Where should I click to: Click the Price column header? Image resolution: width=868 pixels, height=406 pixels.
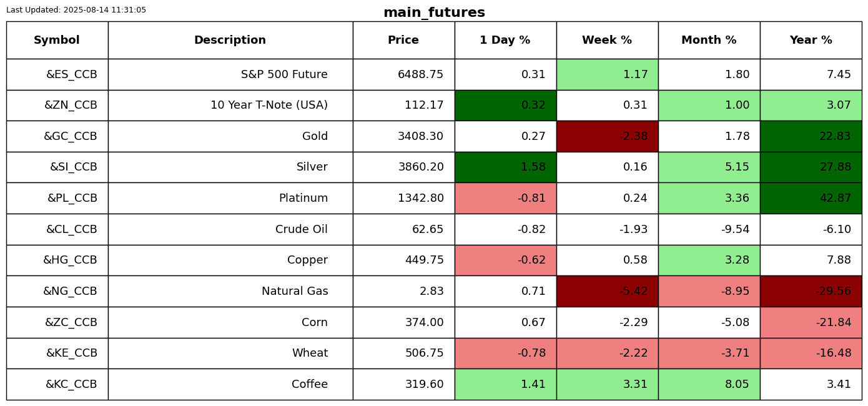pos(403,40)
